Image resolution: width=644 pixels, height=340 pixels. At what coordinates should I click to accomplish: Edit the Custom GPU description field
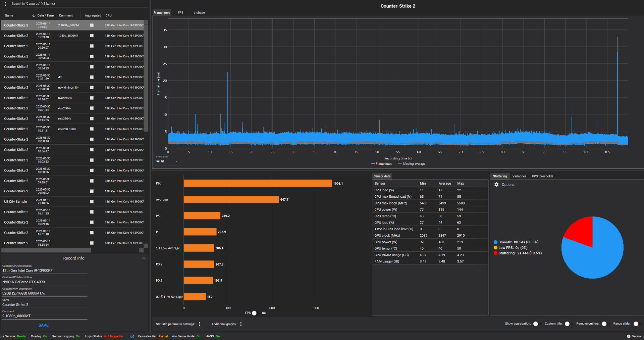click(x=45, y=282)
